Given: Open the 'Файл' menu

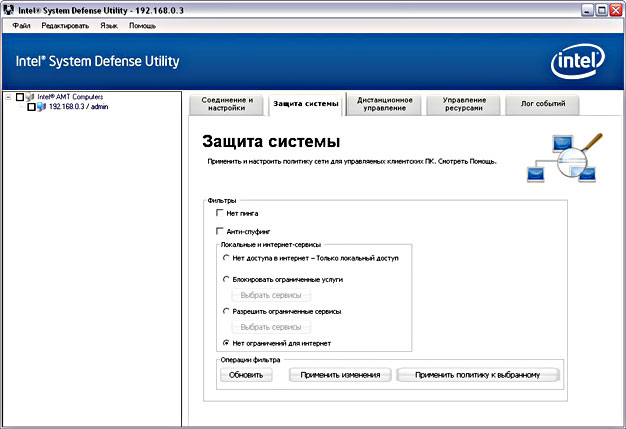Looking at the screenshot, I should click(21, 25).
